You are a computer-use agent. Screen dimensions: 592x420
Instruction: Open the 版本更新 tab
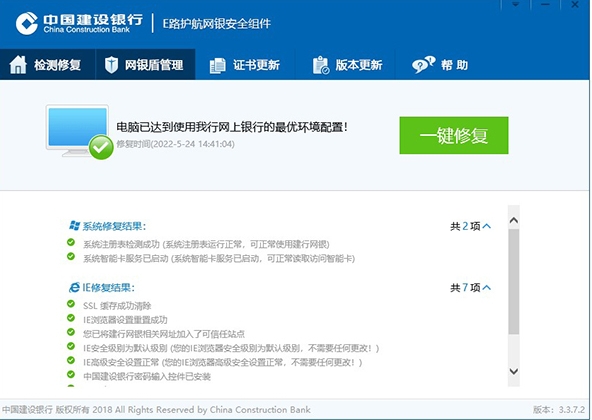(347, 65)
